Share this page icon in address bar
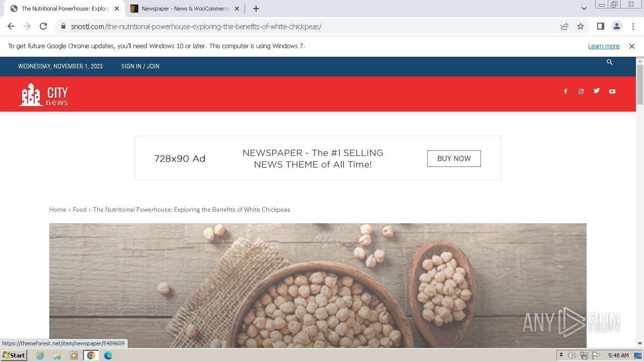 point(565,26)
